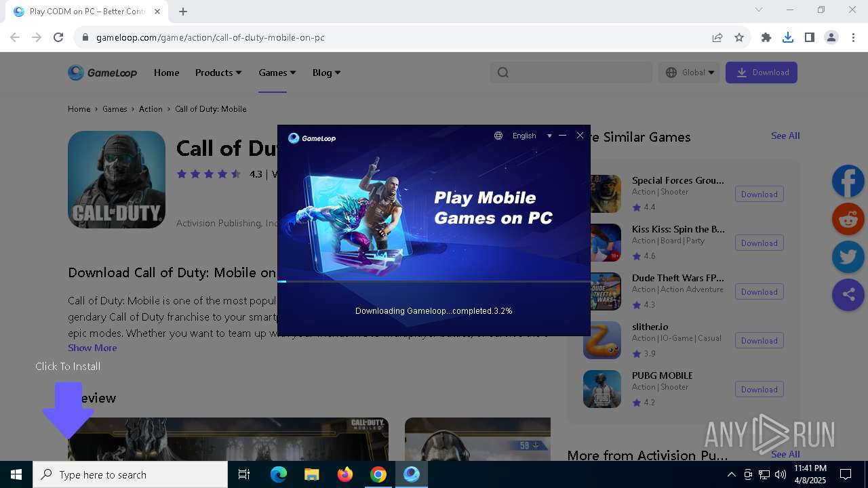Screen dimensions: 868x488
Task: Go to Games breadcrumb link
Action: (x=115, y=109)
